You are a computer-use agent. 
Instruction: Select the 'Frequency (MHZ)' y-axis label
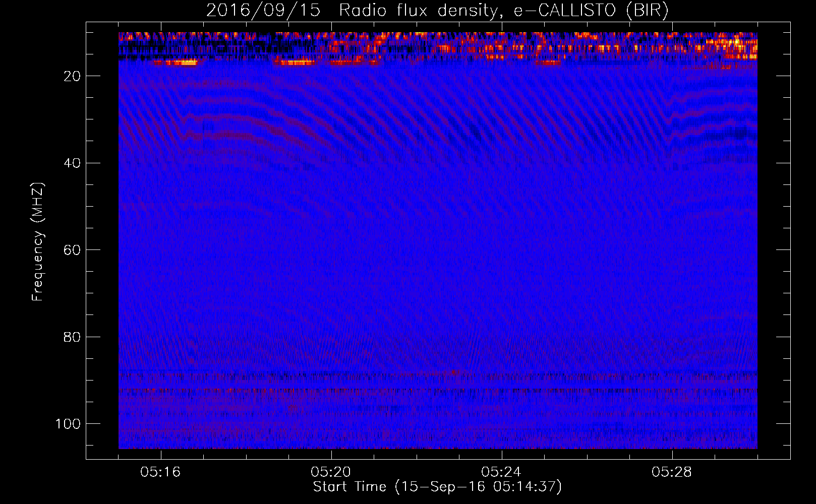click(38, 242)
